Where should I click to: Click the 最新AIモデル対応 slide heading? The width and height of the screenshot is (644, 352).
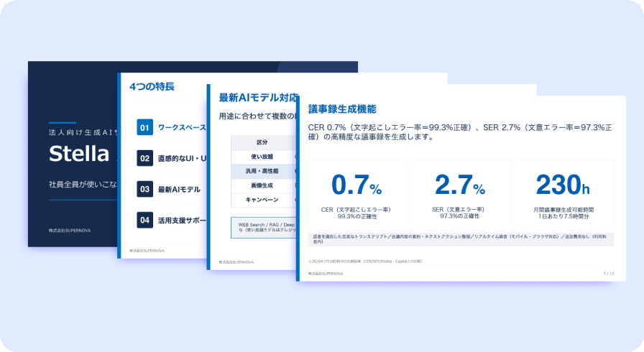tap(257, 98)
